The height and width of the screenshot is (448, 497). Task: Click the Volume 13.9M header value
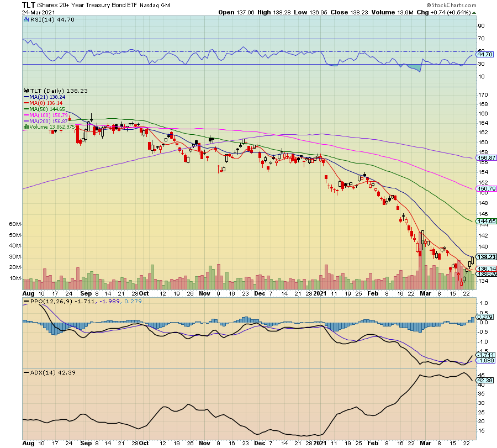pyautogui.click(x=393, y=12)
